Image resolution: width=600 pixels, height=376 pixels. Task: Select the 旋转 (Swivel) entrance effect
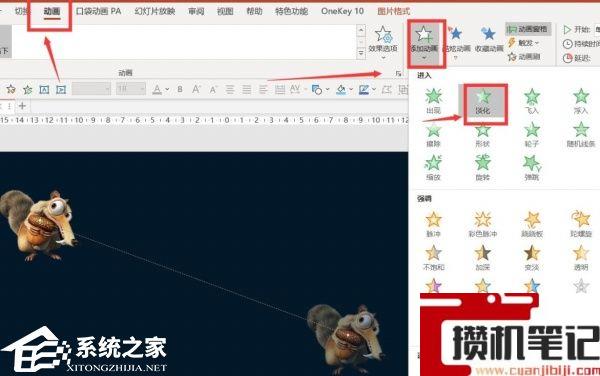(x=483, y=168)
